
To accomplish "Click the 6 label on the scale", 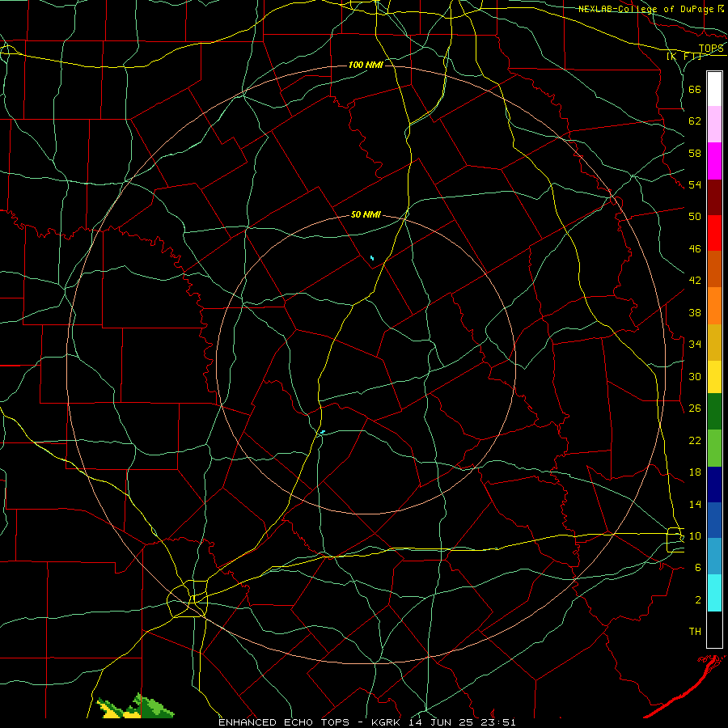I will (x=698, y=568).
